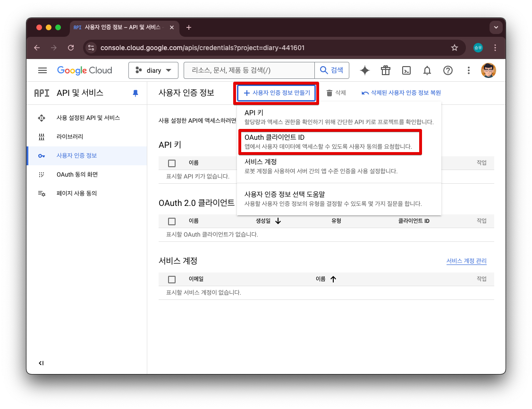This screenshot has height=409, width=532.
Task: Open notifications bell
Action: click(x=427, y=70)
